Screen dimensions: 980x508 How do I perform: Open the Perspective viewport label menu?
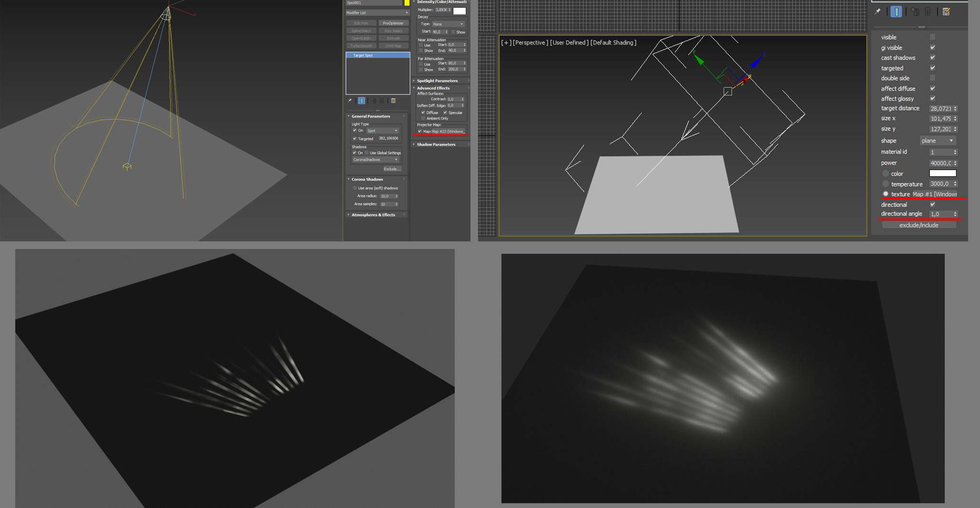click(x=530, y=43)
